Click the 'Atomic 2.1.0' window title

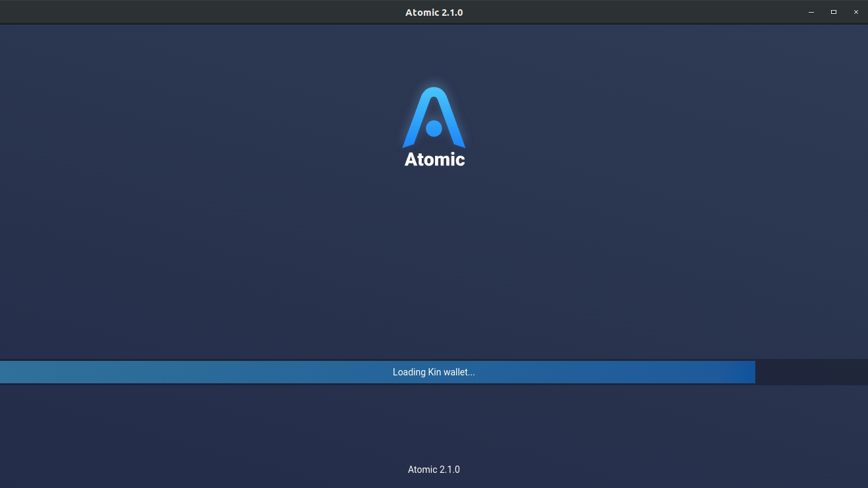pos(434,13)
